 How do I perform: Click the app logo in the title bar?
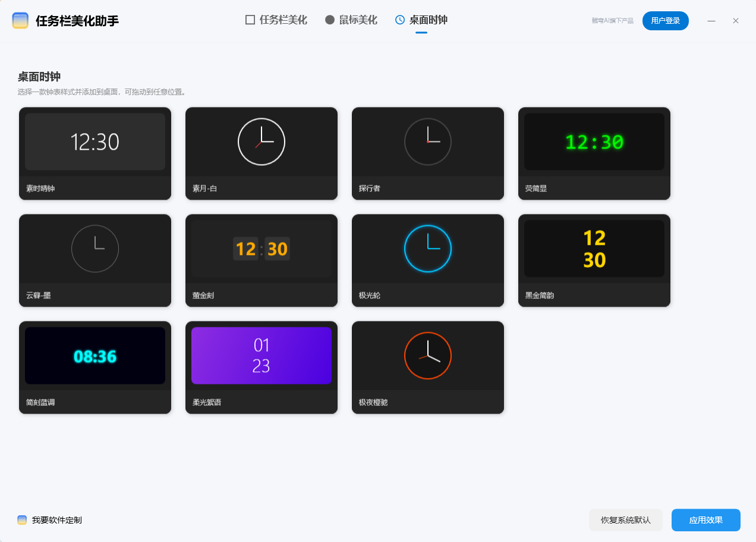click(20, 20)
